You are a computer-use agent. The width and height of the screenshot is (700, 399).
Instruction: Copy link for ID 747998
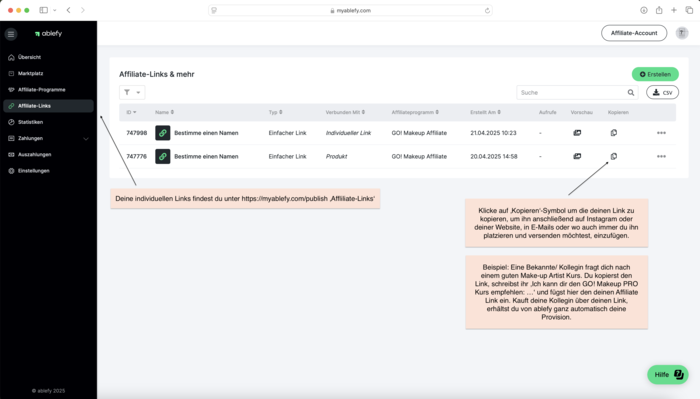[x=614, y=133]
